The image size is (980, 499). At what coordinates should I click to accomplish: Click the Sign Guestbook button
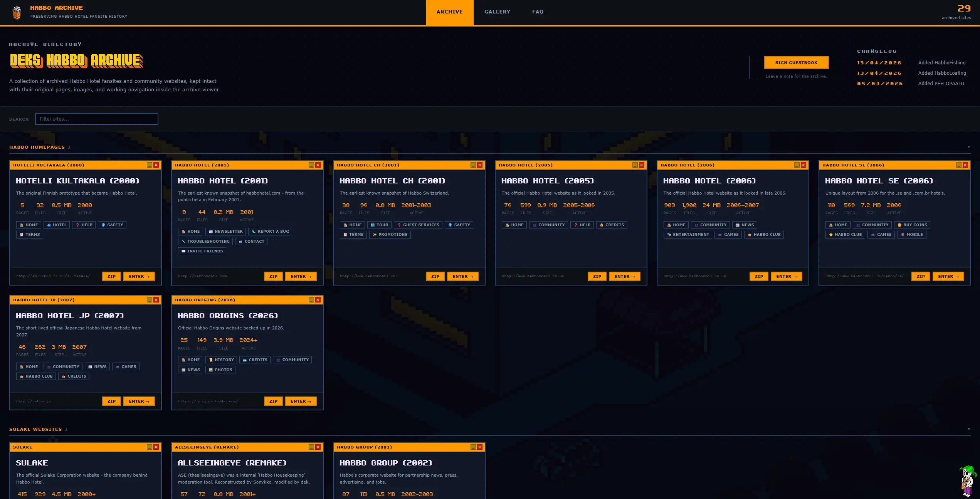pos(796,62)
